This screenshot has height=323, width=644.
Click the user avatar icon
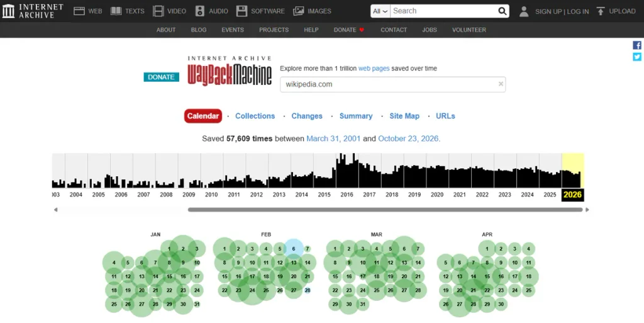tap(524, 11)
